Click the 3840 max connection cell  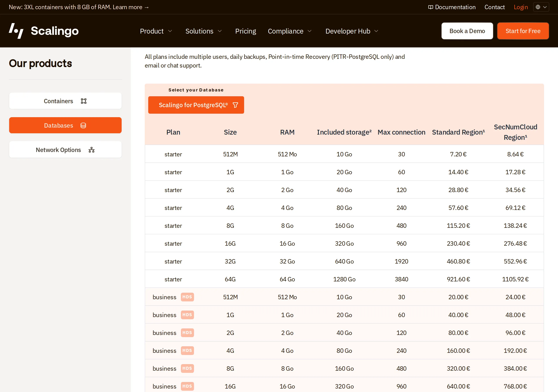click(x=401, y=279)
